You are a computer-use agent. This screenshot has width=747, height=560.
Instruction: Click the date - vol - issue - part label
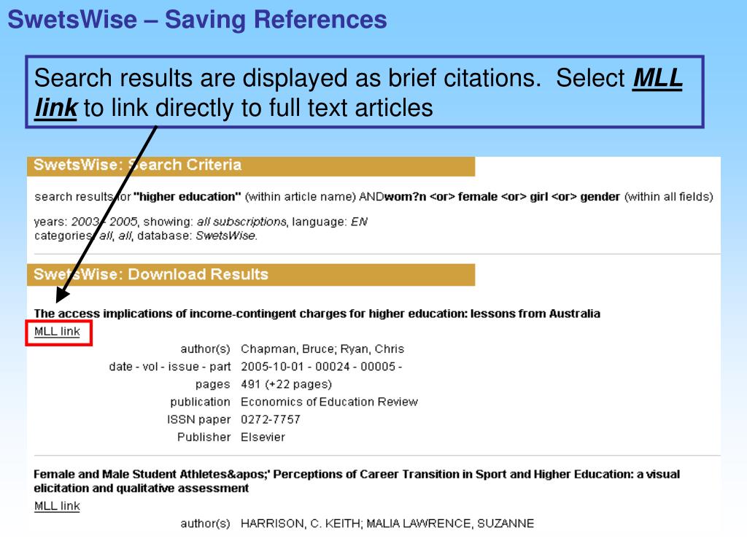click(169, 367)
